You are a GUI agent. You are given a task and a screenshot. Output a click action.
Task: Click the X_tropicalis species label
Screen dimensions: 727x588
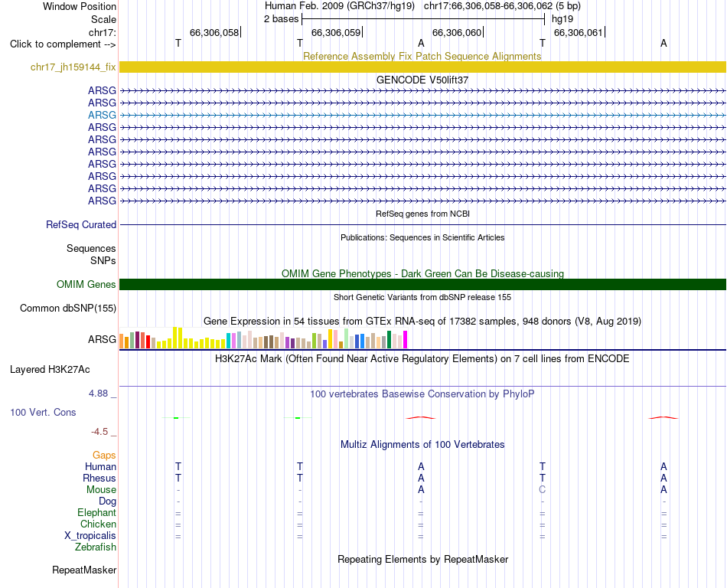click(x=90, y=536)
